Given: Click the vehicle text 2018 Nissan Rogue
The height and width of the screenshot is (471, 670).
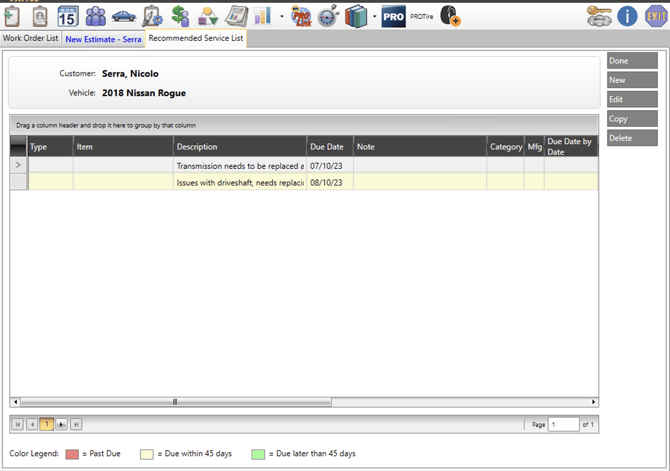Looking at the screenshot, I should point(144,93).
